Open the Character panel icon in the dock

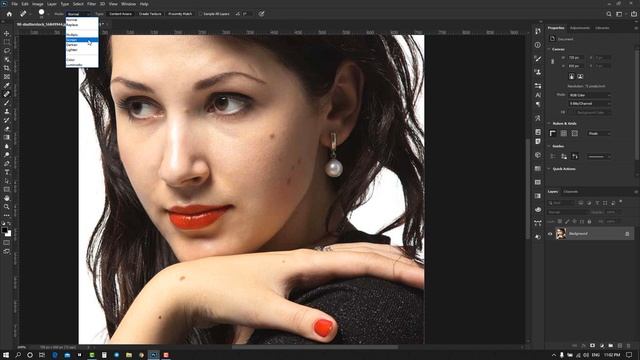pyautogui.click(x=538, y=95)
